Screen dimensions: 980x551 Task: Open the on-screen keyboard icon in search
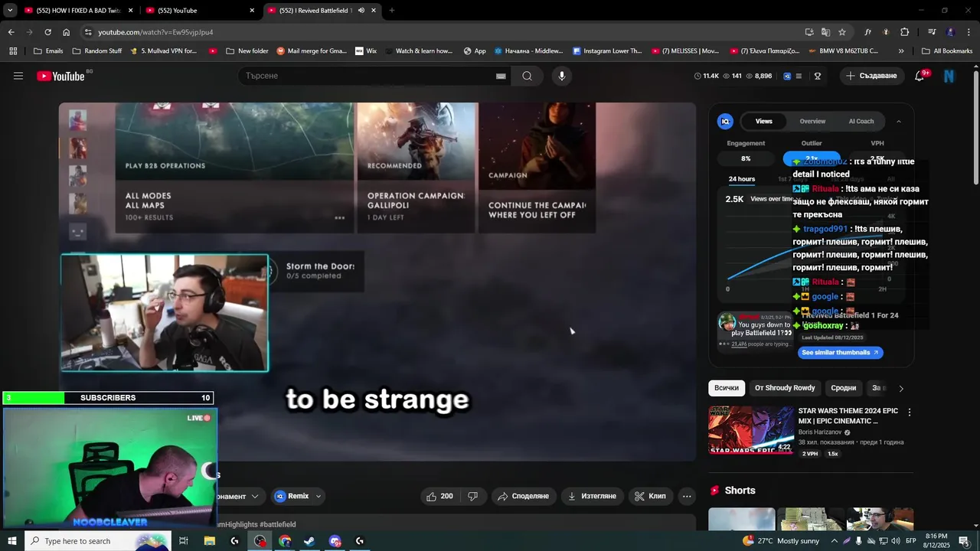pyautogui.click(x=501, y=76)
